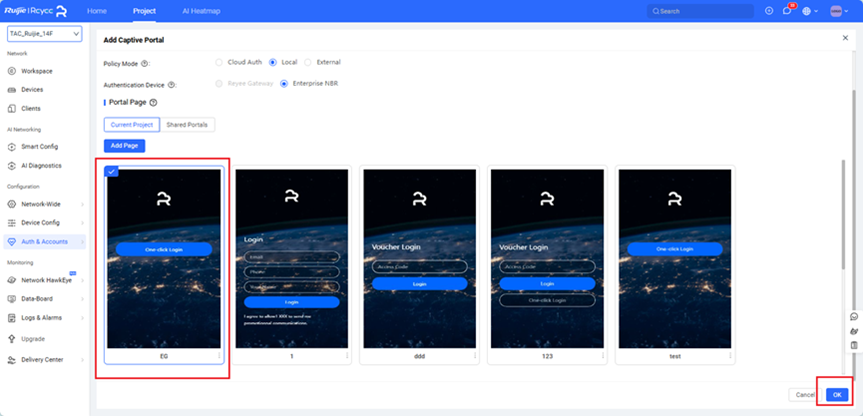Select Enterprise NBR authentication device
This screenshot has height=416, width=863.
click(284, 84)
